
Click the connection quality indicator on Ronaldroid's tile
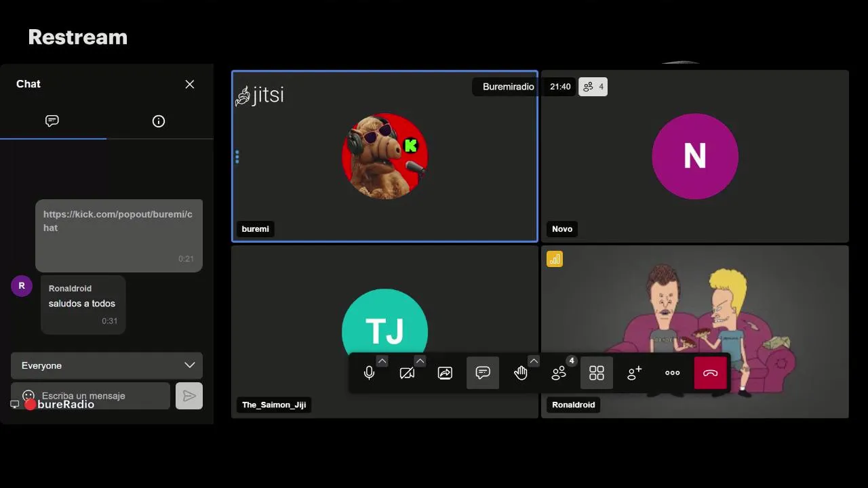555,259
